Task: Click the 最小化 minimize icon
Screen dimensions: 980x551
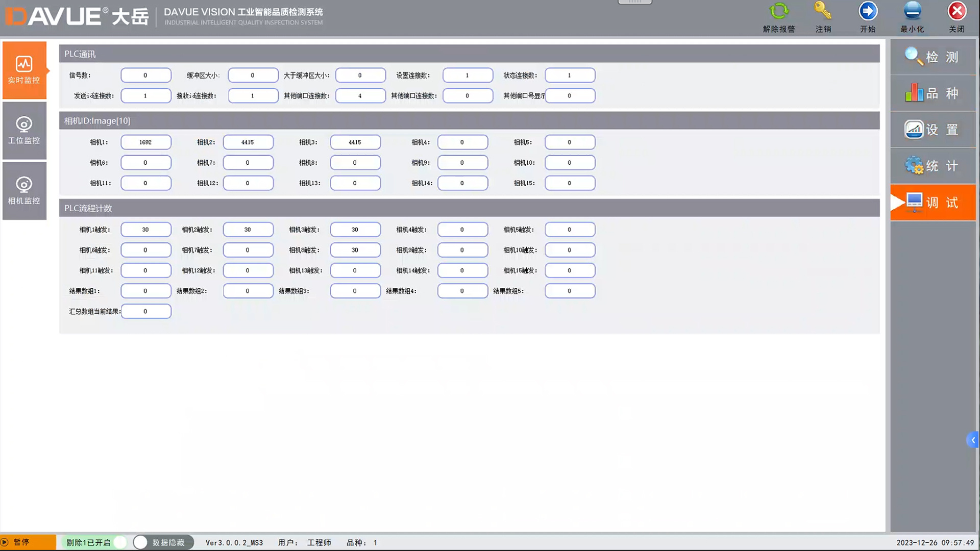Action: click(x=912, y=11)
